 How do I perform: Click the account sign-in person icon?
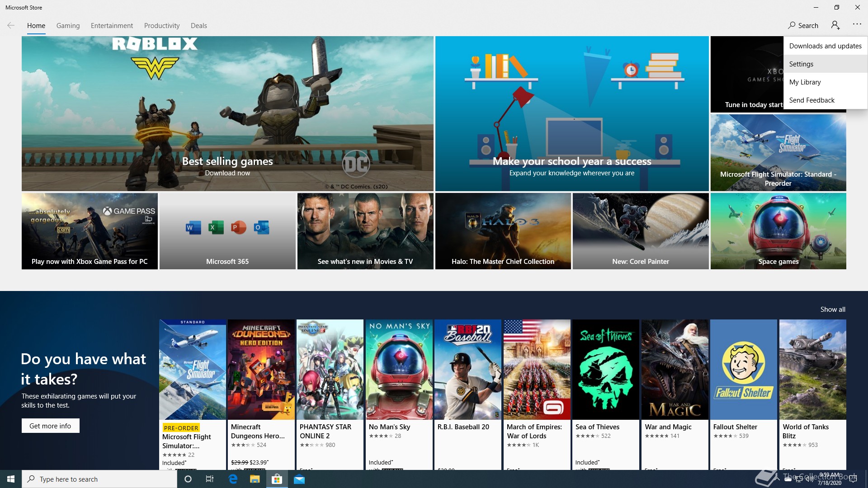tap(835, 25)
